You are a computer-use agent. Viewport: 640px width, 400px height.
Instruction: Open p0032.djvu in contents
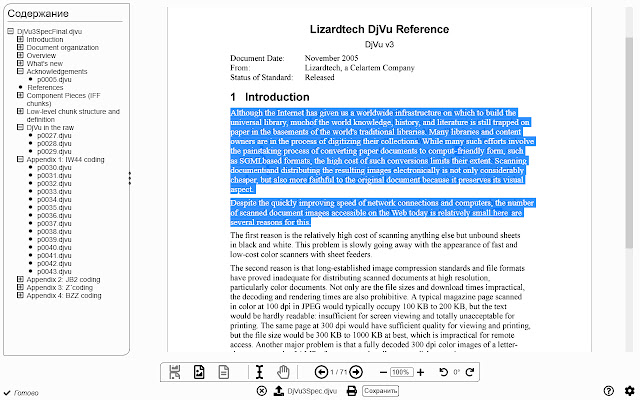[54, 183]
